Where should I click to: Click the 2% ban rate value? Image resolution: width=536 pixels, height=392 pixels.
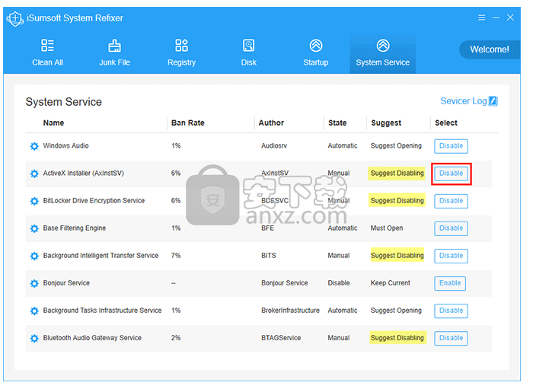pos(176,338)
